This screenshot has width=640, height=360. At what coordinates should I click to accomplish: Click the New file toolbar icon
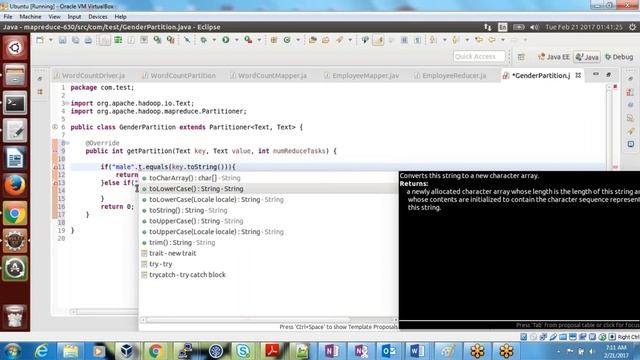(x=40, y=40)
